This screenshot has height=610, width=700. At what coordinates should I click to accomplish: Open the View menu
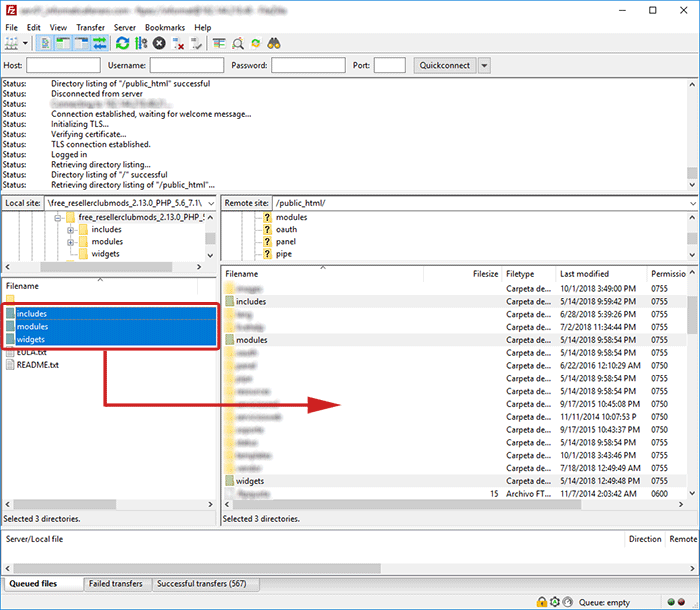click(x=58, y=27)
